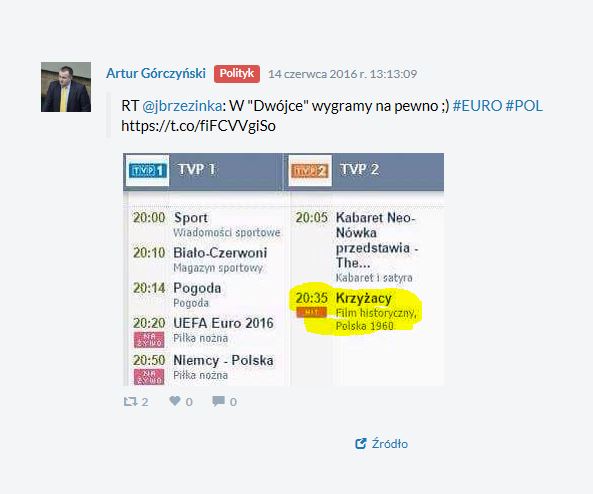Open the #EURO hashtag
This screenshot has width=593, height=494.
pyautogui.click(x=477, y=106)
